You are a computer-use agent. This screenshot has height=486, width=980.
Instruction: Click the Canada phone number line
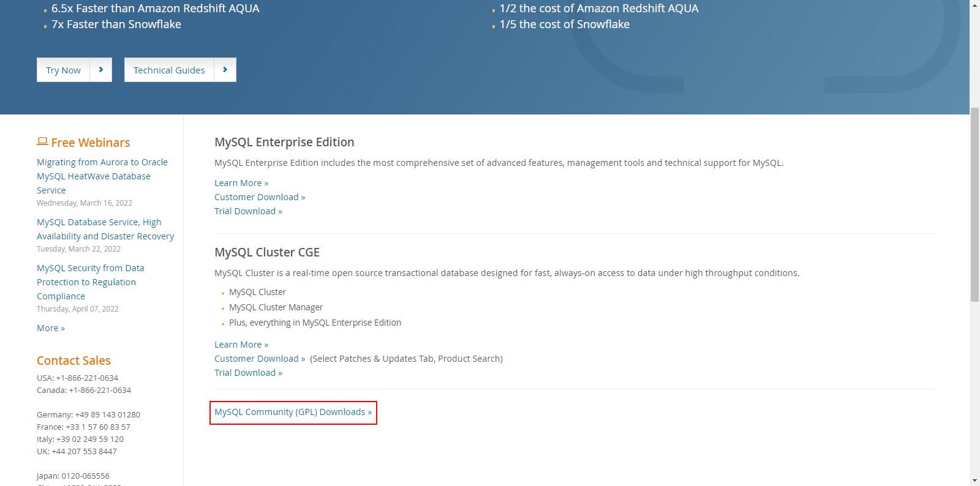84,390
